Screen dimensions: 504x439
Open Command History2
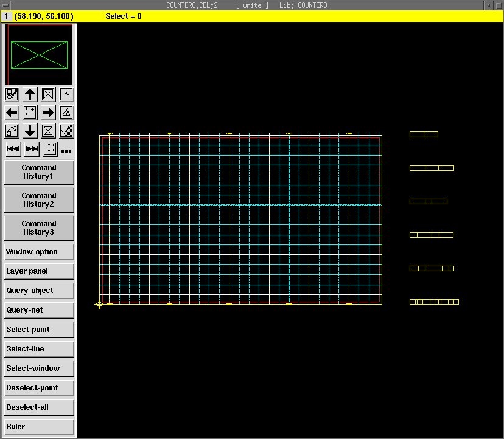pyautogui.click(x=39, y=200)
